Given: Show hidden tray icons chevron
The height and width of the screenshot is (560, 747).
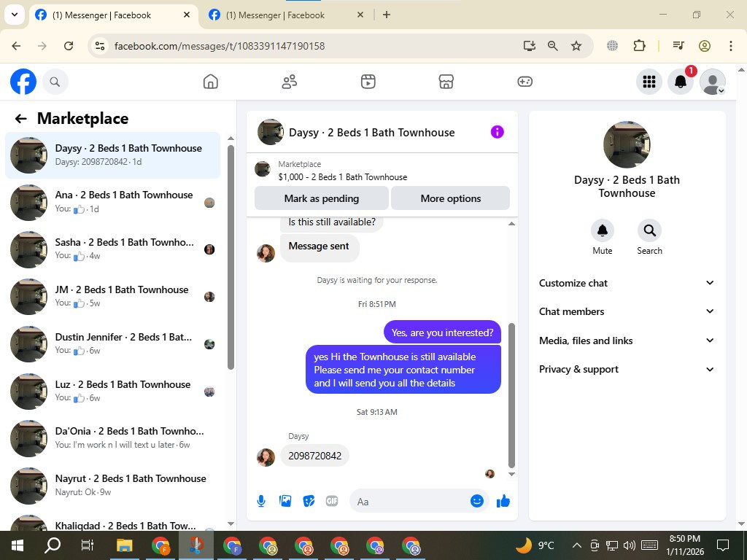Looking at the screenshot, I should click(576, 545).
